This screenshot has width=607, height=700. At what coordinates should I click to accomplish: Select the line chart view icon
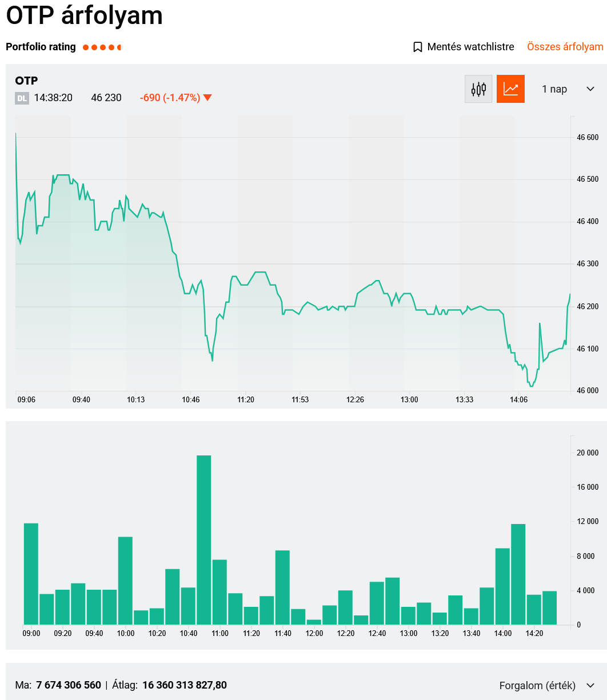pyautogui.click(x=510, y=89)
